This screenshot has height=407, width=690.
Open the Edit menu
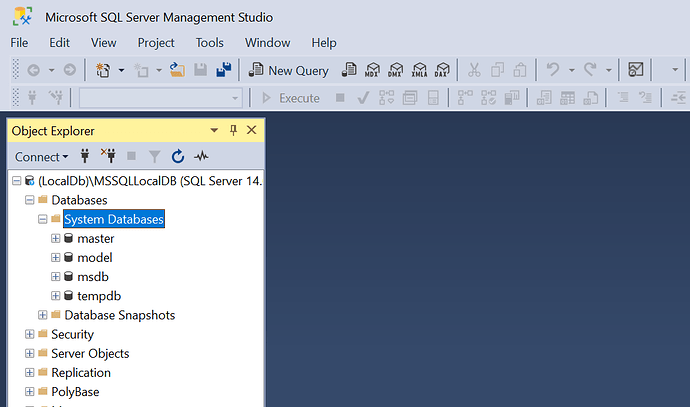point(59,43)
